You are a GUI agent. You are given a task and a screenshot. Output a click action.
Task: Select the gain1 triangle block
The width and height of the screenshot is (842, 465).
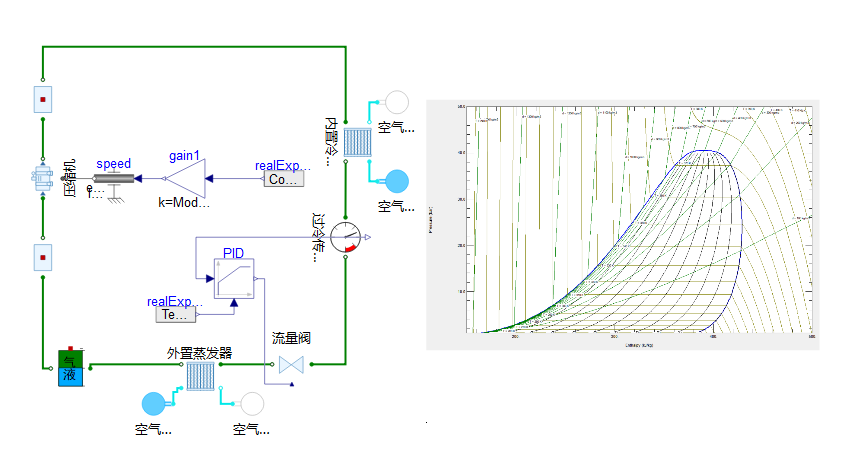click(184, 179)
